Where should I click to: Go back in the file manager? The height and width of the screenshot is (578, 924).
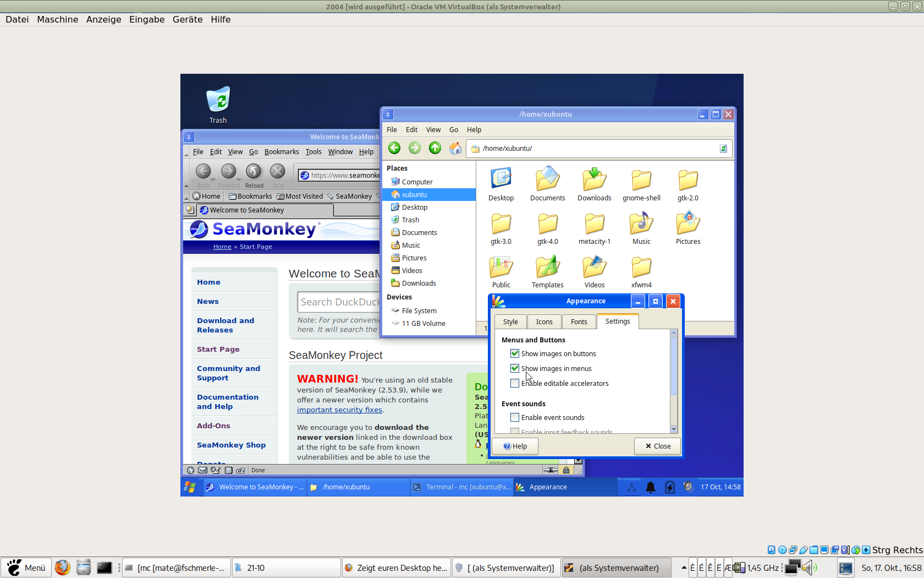tap(394, 148)
